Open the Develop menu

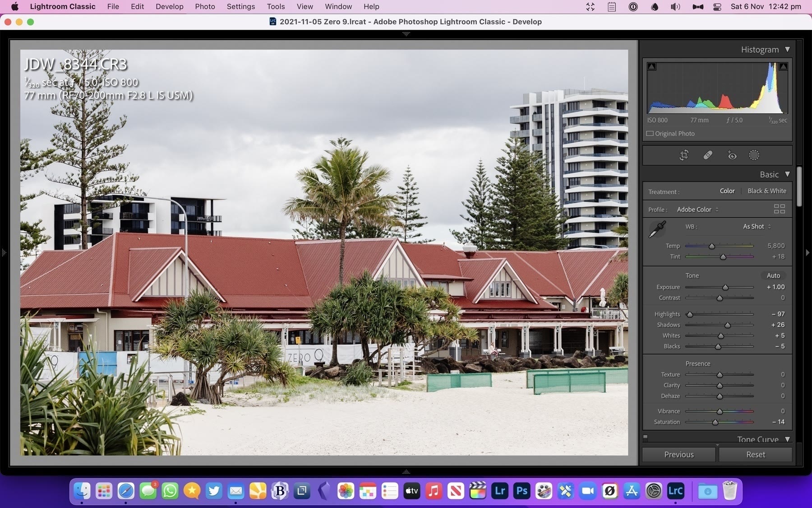point(169,7)
